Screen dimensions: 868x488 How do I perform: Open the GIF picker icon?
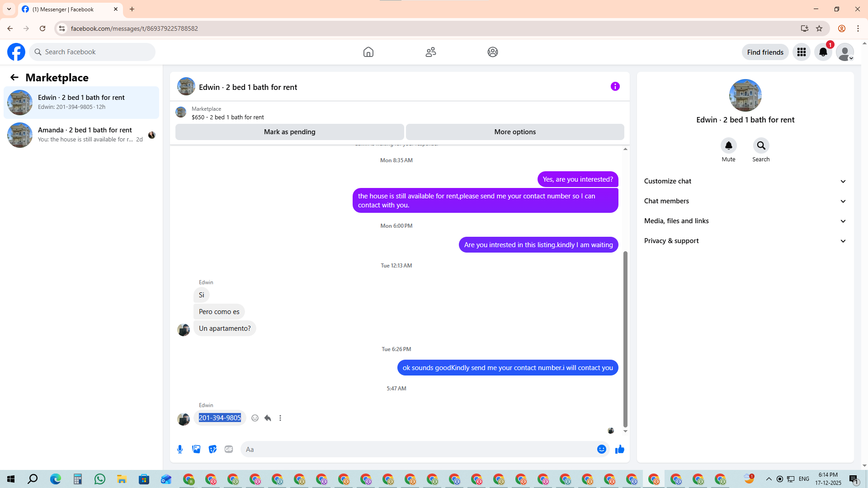click(229, 449)
